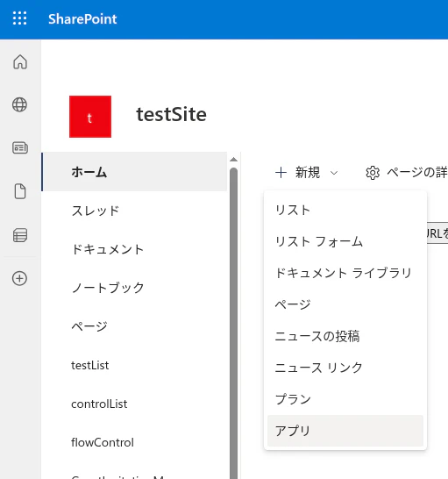Click the SharePoint title link

tap(82, 19)
